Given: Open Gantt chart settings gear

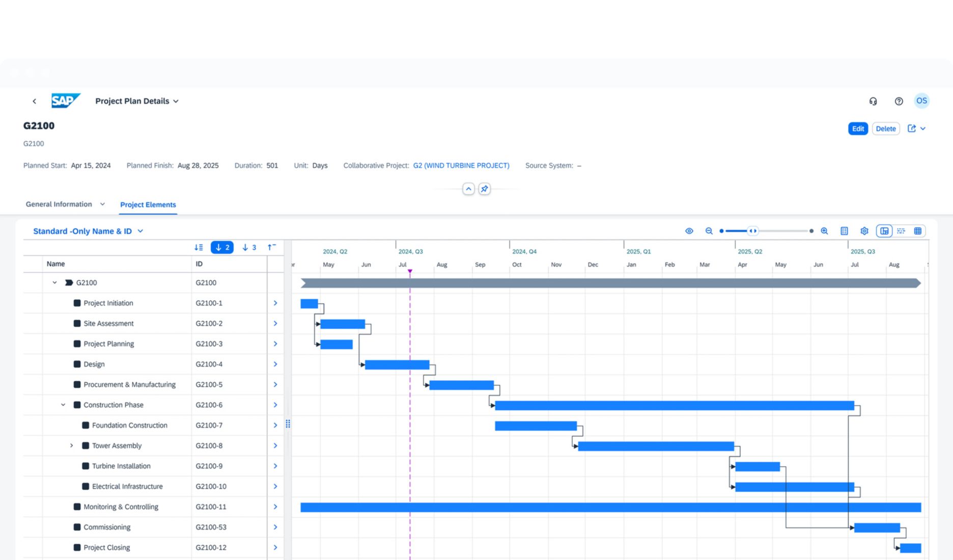Looking at the screenshot, I should (864, 231).
